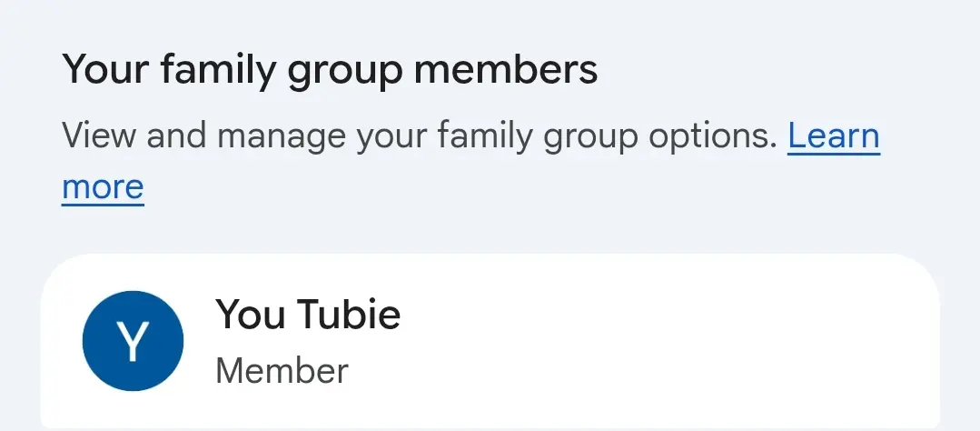Click 'members' in the section heading
The image size is (980, 431).
click(x=505, y=69)
